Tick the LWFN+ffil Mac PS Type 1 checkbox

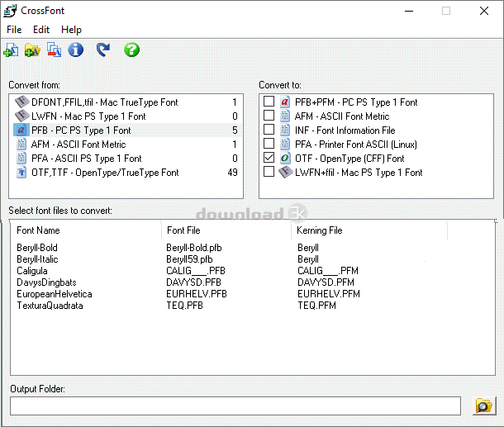(269, 173)
